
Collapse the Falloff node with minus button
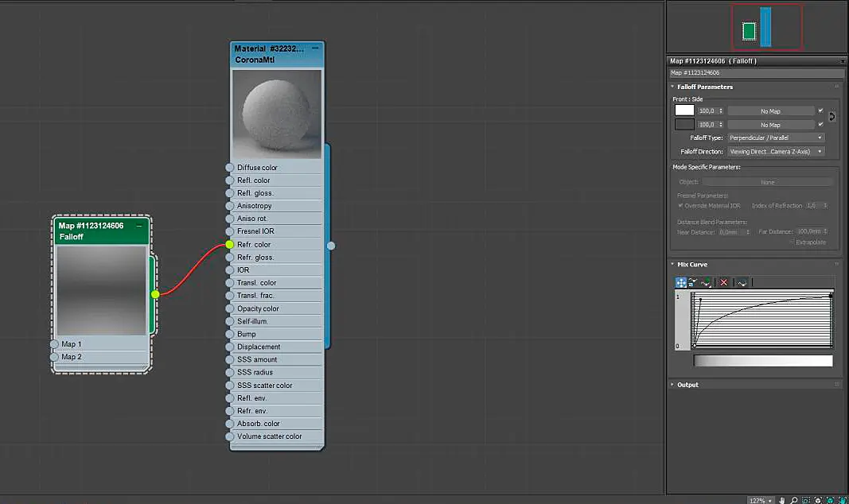click(139, 226)
